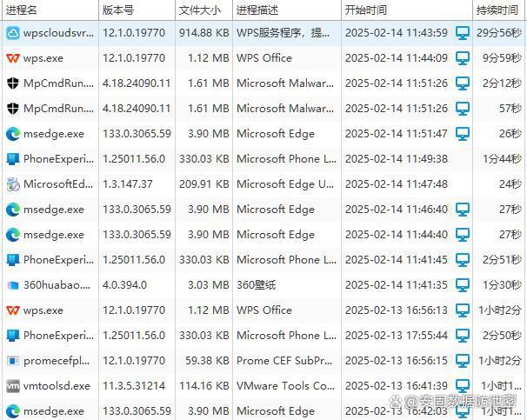Click the 360huabao wallpaper icon
Image resolution: width=527 pixels, height=420 pixels.
[13, 285]
